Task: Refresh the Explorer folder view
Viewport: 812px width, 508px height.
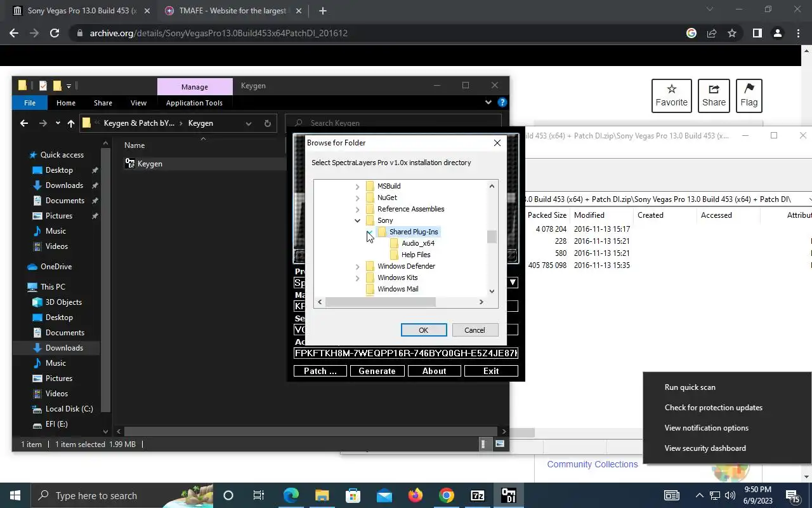Action: point(267,123)
